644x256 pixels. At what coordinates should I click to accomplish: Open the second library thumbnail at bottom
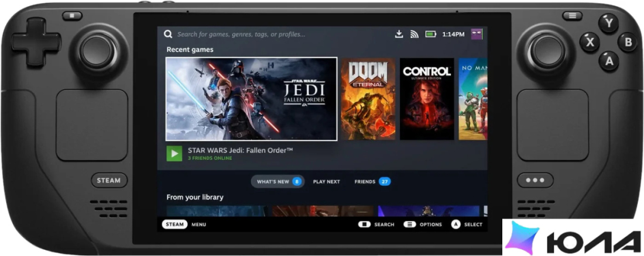323,211
